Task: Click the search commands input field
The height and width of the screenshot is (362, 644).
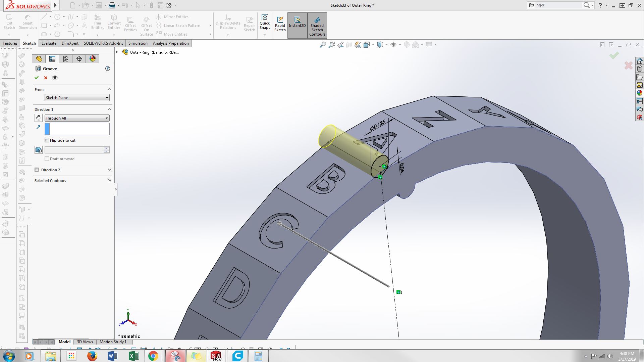Action: click(558, 5)
